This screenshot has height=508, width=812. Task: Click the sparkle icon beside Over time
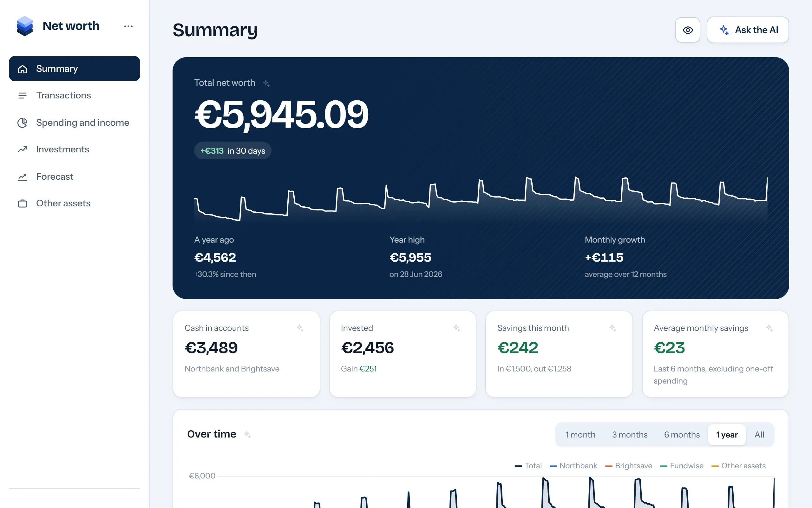247,434
